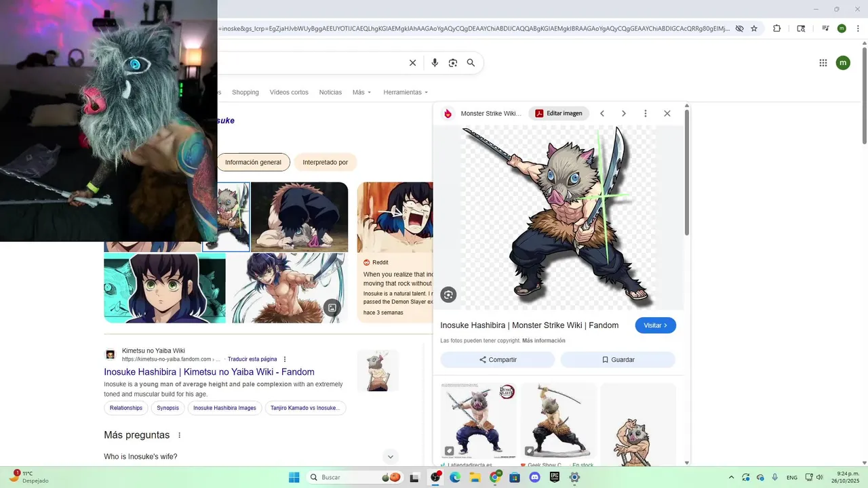
Task: Click the preview panel vertical scrollbar
Action: [687, 172]
